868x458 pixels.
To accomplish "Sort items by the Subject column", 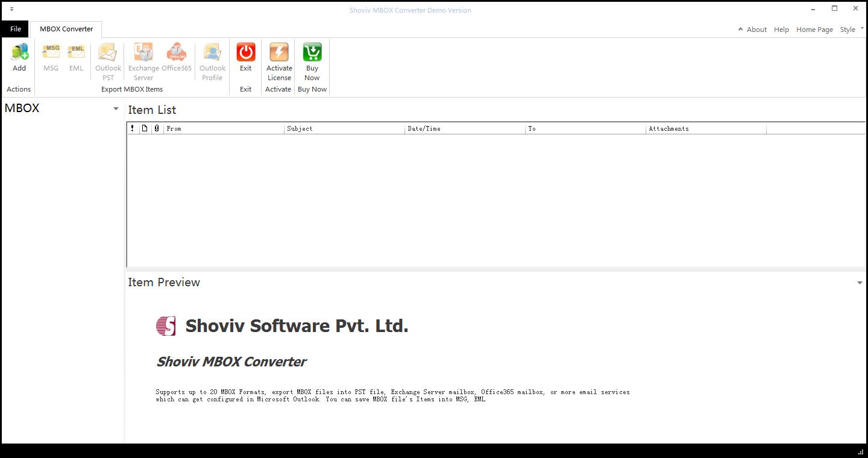I will pos(344,128).
